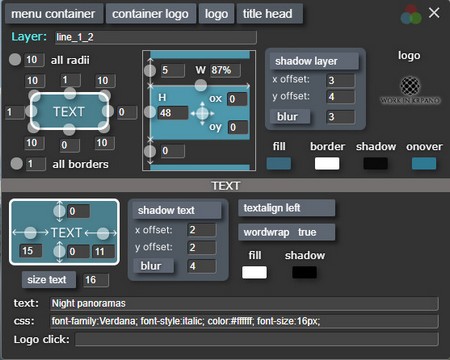
Task: Click the all borders slider knob
Action: 16,164
